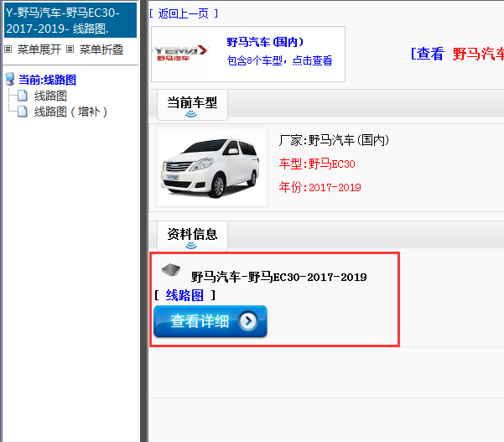Viewport: 504px width, 442px height.
Task: Click the document icon beside 线路图
Action: (x=22, y=96)
